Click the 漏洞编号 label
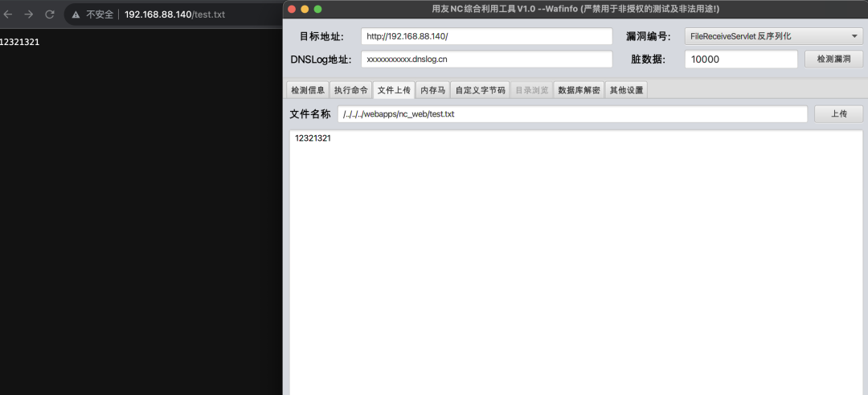This screenshot has width=868, height=395. pos(648,37)
